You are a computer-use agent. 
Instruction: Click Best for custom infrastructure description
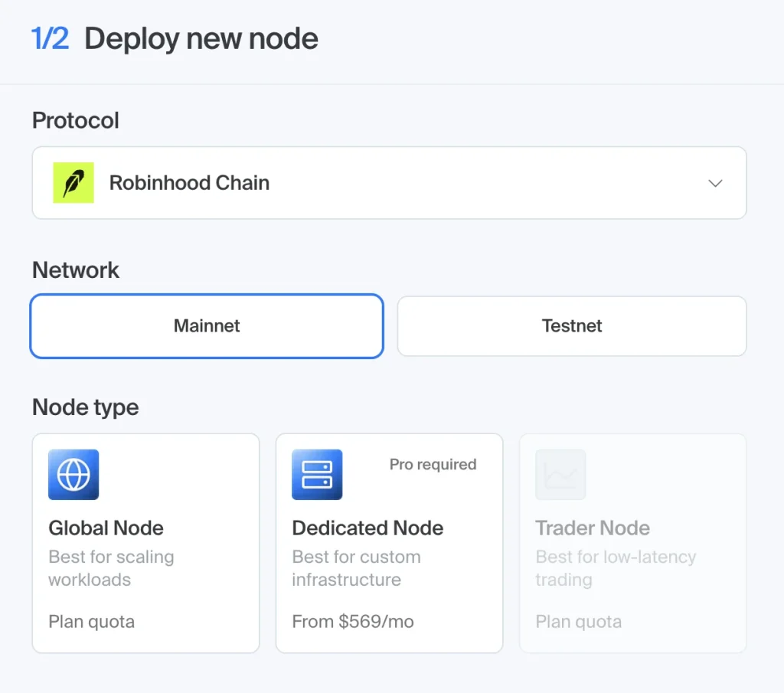tap(356, 568)
